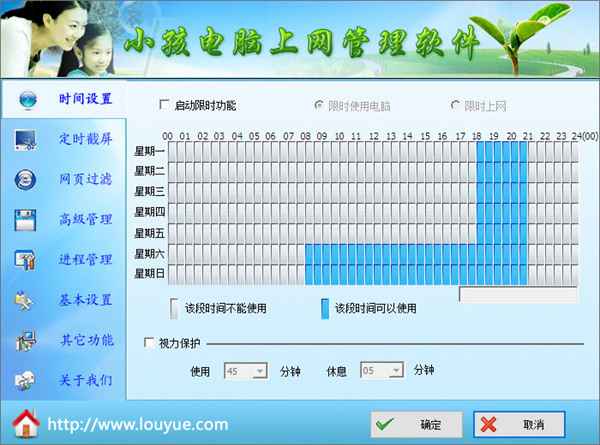Click the hour 18 column header

477,136
